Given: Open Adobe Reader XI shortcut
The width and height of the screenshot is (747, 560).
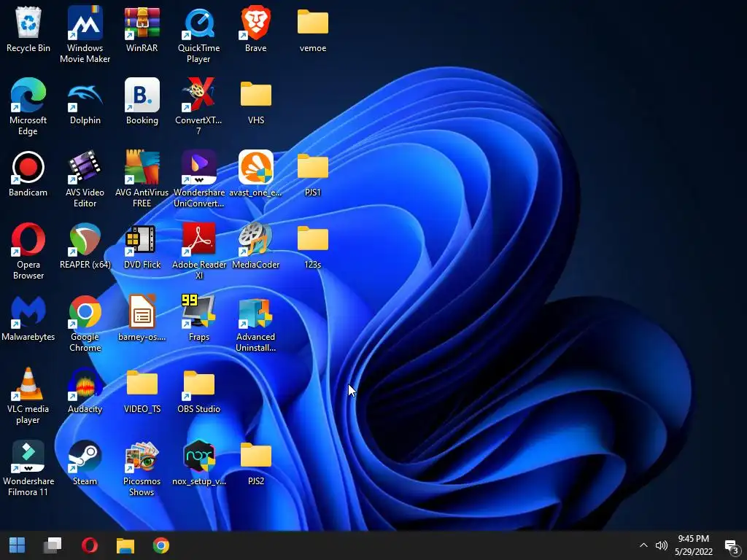Looking at the screenshot, I should click(x=198, y=252).
